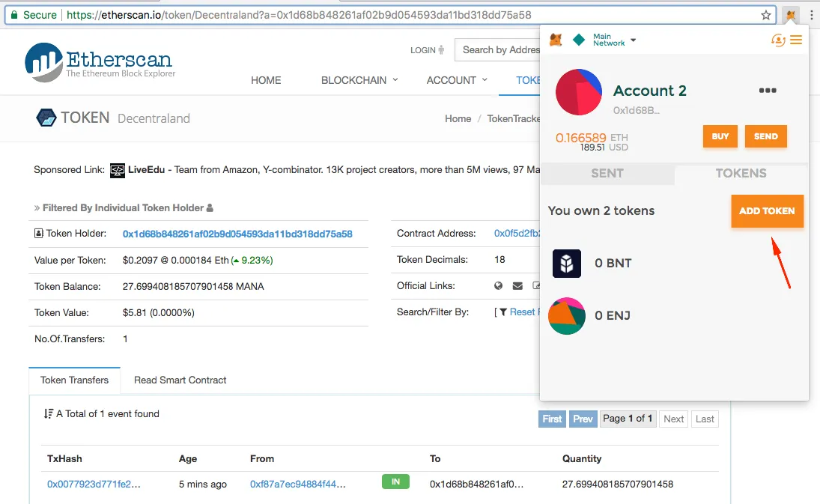Open Chrome three-dot menu

812,15
